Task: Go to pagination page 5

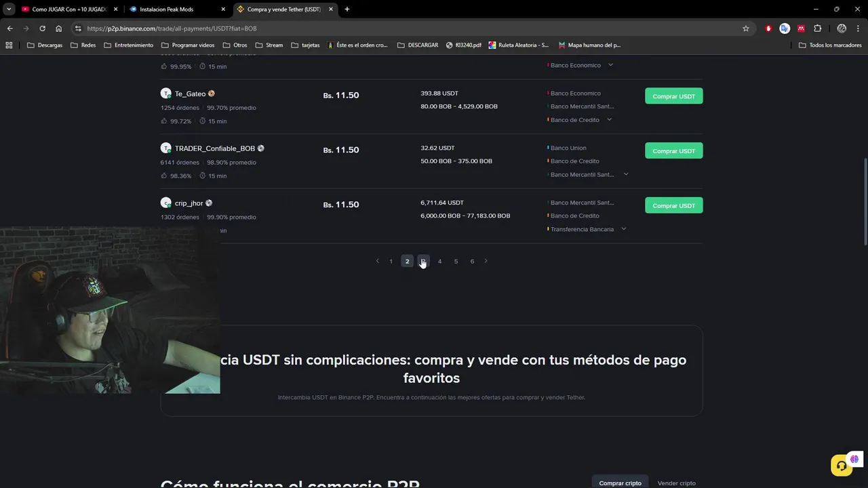Action: coord(456,261)
